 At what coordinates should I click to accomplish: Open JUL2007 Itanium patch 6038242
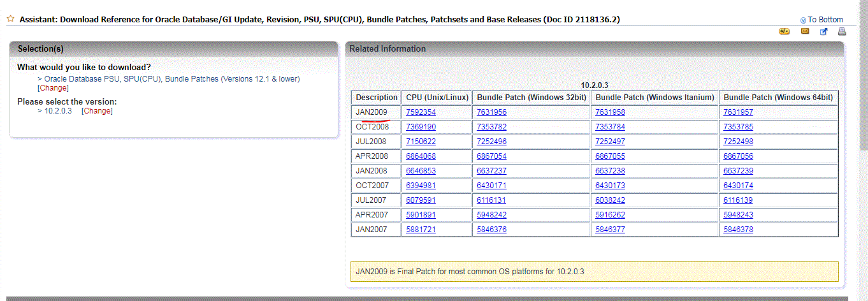tap(610, 200)
